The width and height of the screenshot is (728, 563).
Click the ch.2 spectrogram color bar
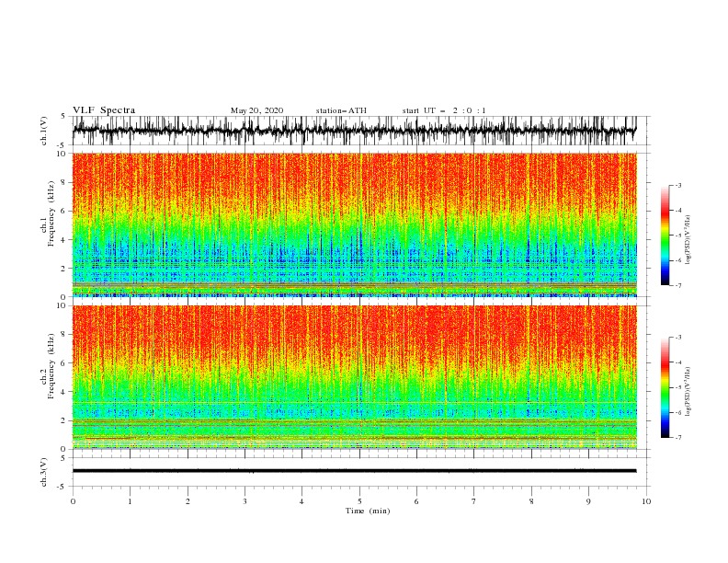click(665, 387)
